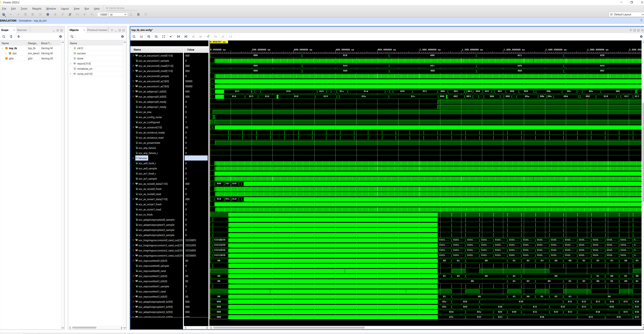Open the waveform window settings gear
The width and height of the screenshot is (644, 334).
pyautogui.click(x=641, y=37)
